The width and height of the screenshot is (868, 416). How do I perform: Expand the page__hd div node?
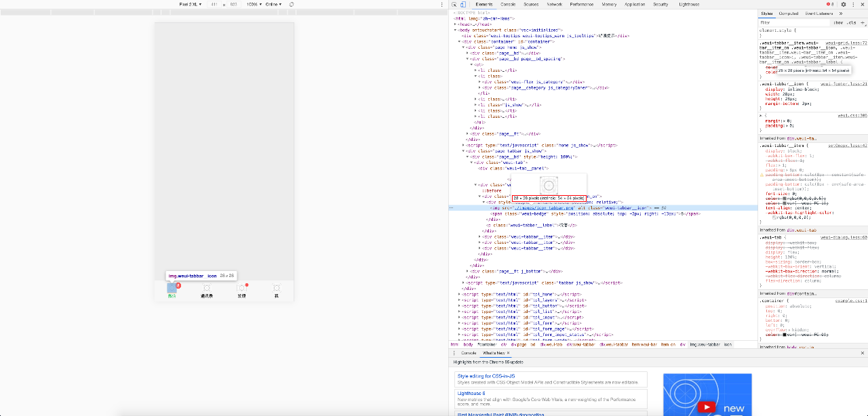(469, 53)
